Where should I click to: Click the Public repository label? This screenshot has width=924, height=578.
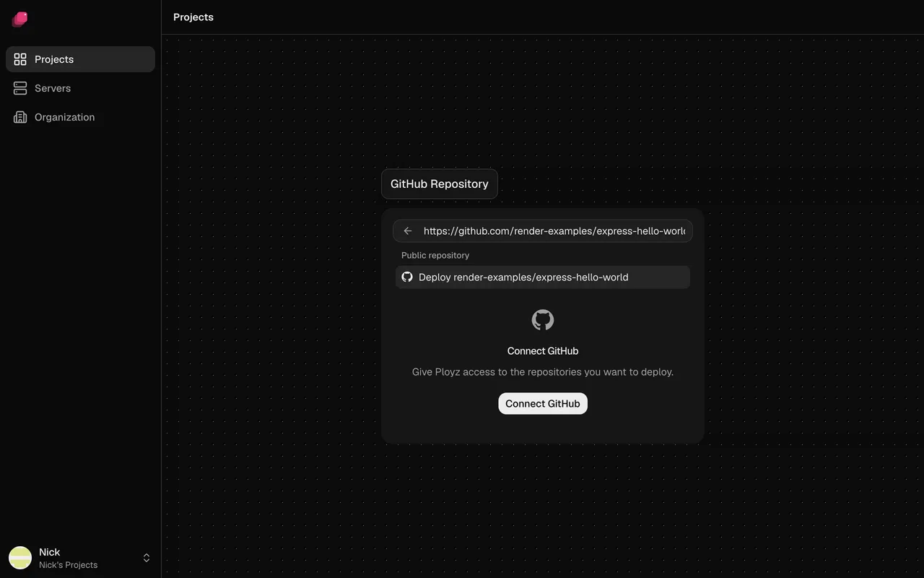435,255
